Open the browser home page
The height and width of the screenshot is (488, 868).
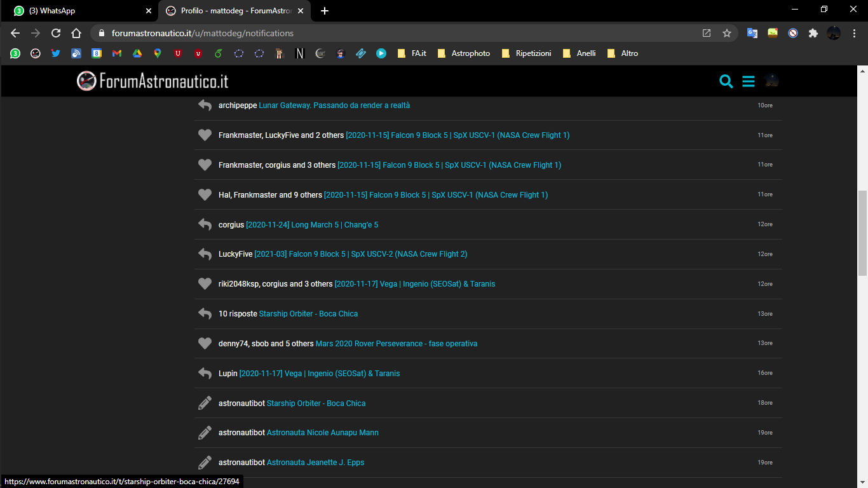76,33
